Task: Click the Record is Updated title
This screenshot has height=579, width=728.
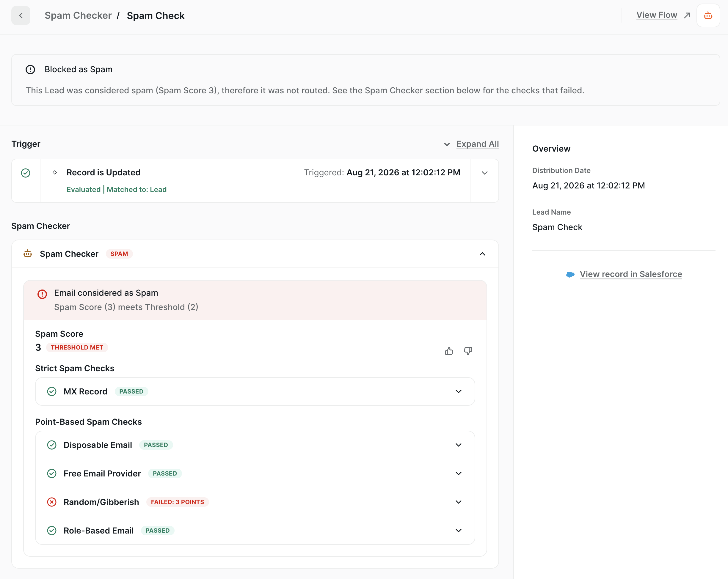Action: click(x=103, y=172)
